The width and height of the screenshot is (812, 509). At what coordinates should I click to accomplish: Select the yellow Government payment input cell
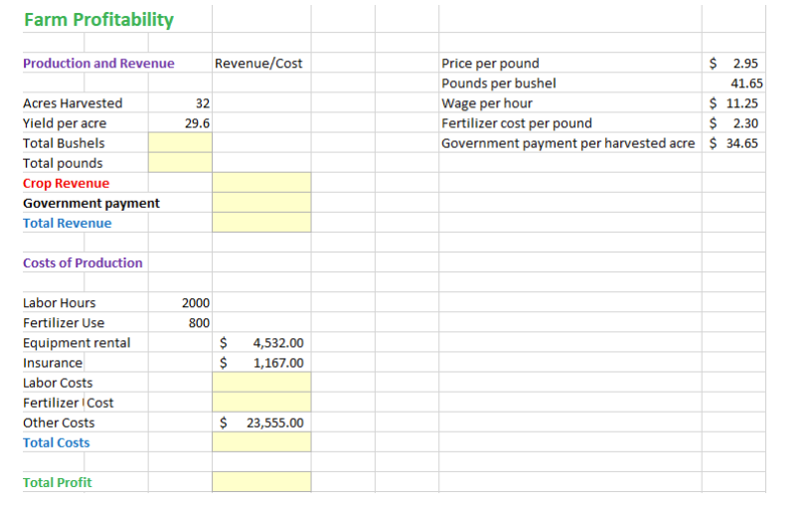point(261,203)
